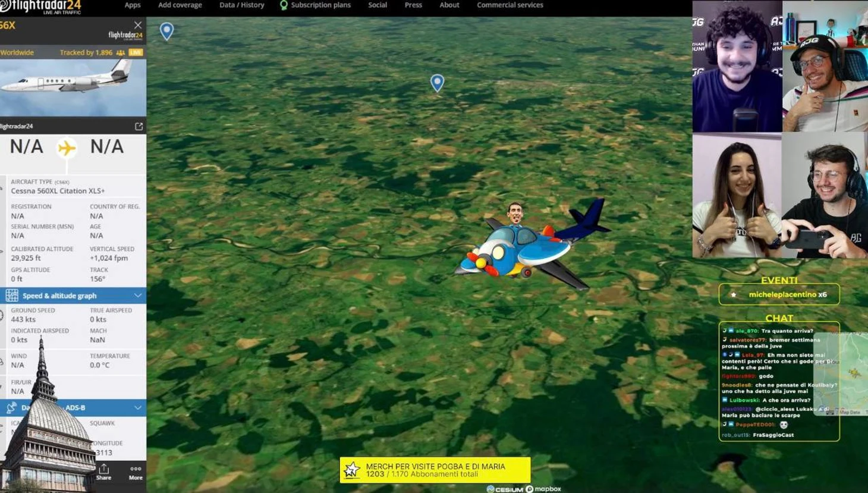The width and height of the screenshot is (868, 493).
Task: Open Add coverage menu item
Action: click(x=180, y=5)
